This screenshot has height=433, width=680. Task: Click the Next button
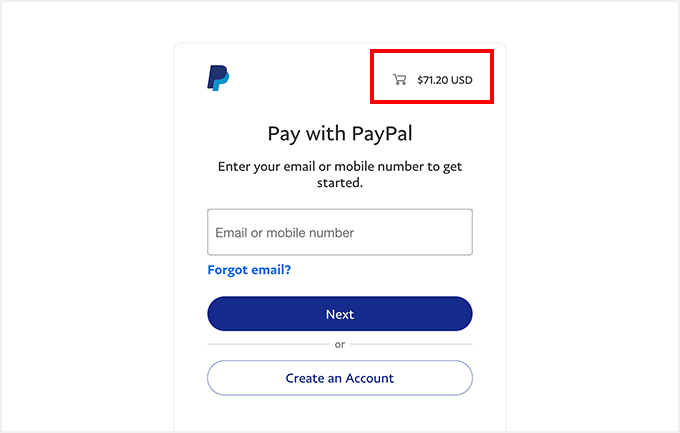(340, 314)
